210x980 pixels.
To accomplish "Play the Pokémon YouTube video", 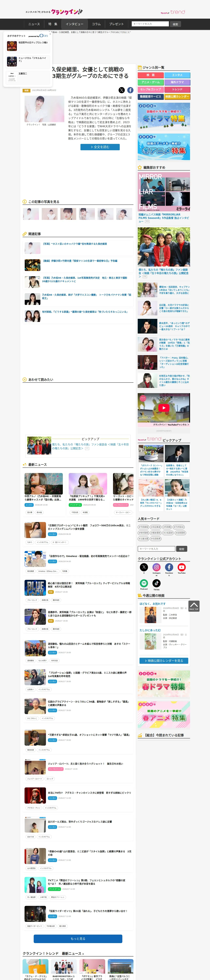I will (164, 408).
